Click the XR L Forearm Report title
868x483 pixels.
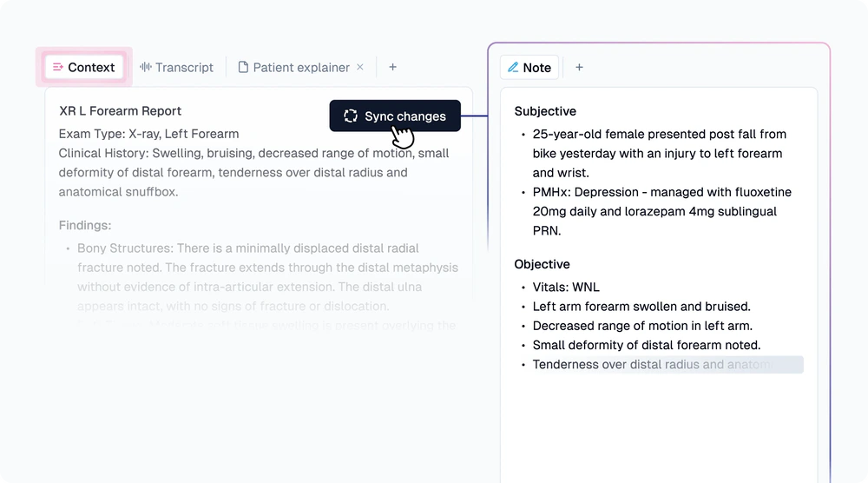click(x=121, y=111)
